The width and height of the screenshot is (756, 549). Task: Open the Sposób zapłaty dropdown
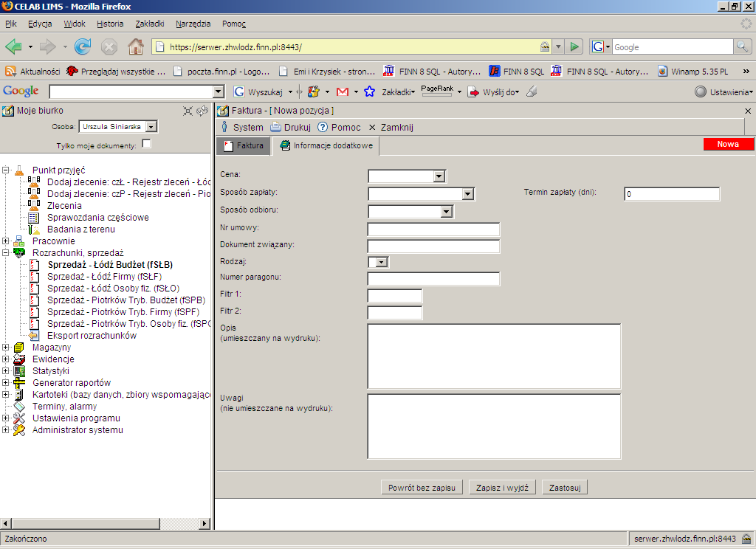(467, 194)
